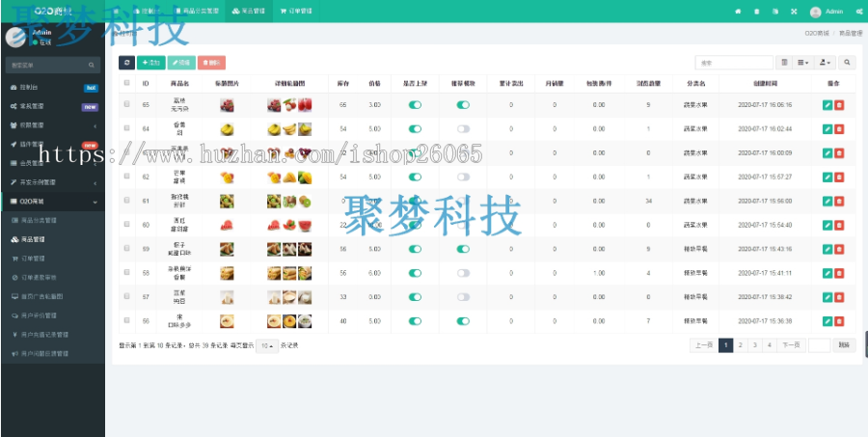This screenshot has width=868, height=437.
Task: Open sidebar submenu item with yen icon
Action: pos(53,335)
